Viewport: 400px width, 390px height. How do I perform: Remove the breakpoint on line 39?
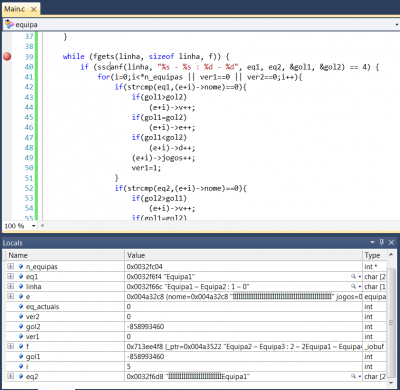[7, 57]
